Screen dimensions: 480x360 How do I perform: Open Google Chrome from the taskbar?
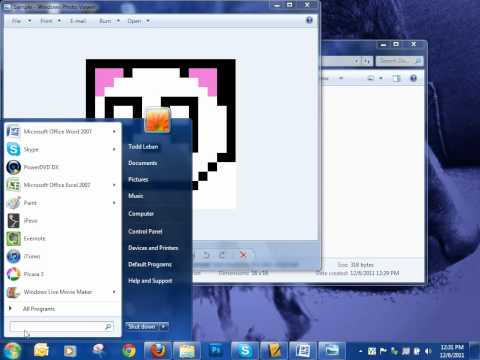point(129,351)
